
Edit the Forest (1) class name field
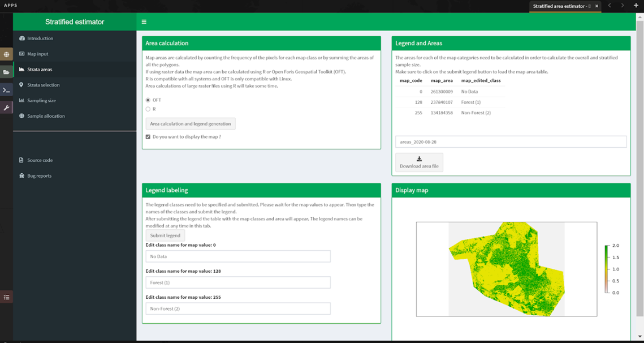(x=237, y=282)
